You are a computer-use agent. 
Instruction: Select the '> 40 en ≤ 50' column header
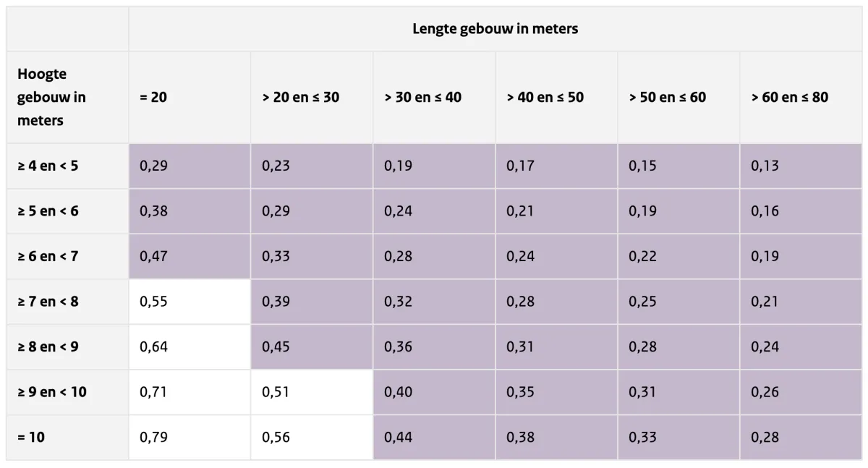[545, 97]
